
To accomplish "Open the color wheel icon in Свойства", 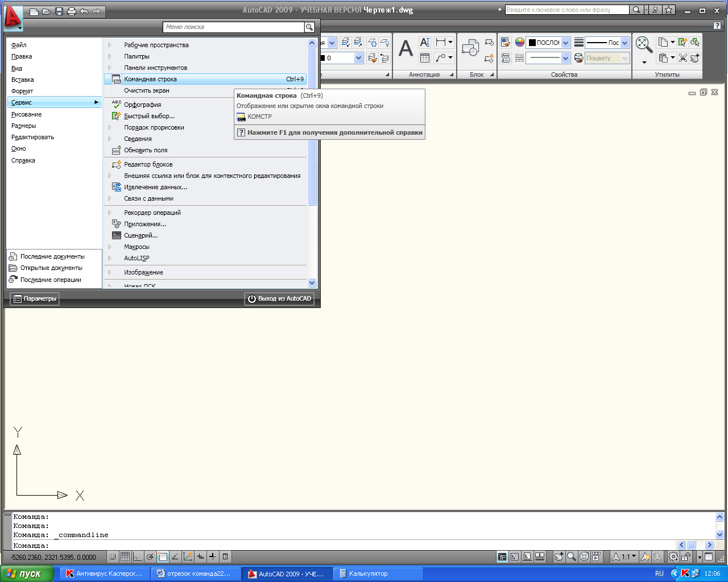I will tap(520, 42).
